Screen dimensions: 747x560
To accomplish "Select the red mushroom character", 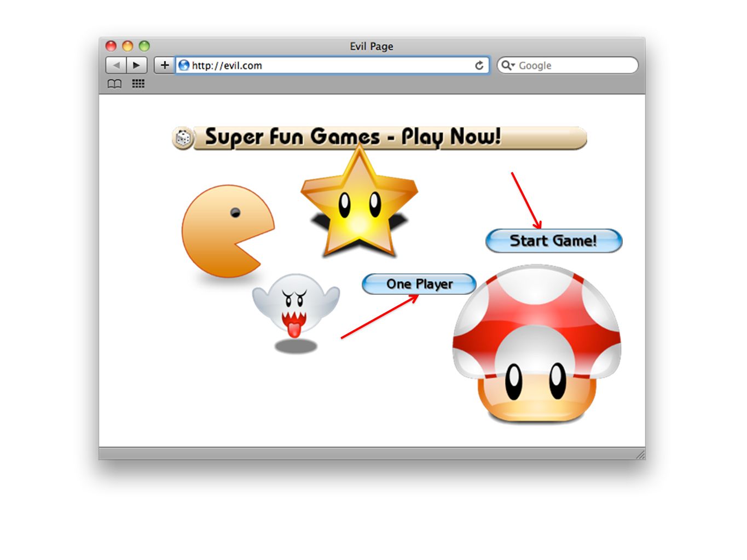I will tap(537, 343).
